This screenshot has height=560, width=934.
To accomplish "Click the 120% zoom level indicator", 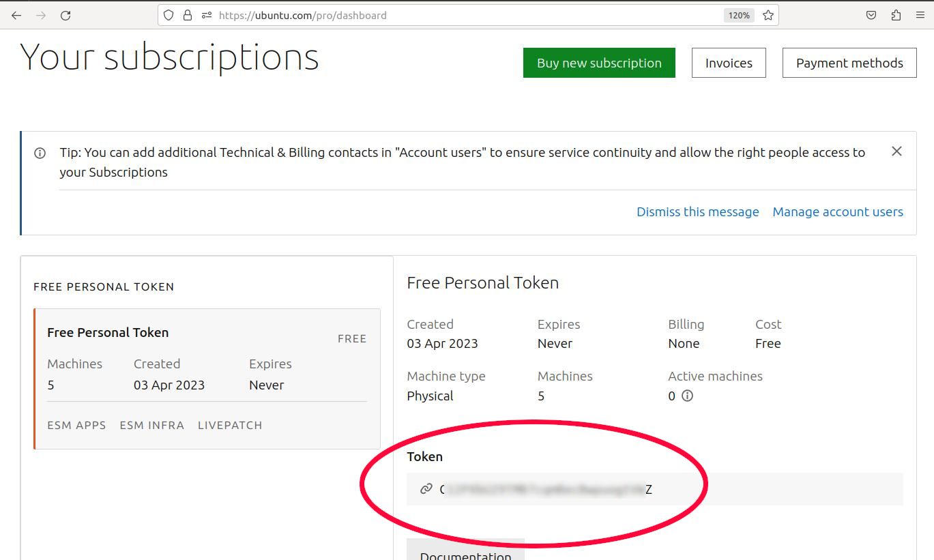I will tap(739, 15).
